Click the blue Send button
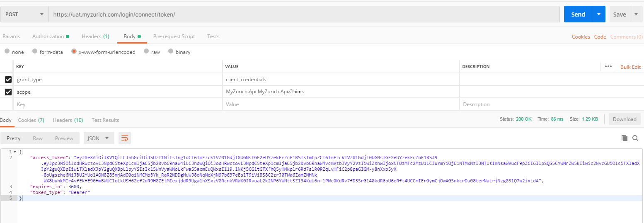 tap(578, 15)
